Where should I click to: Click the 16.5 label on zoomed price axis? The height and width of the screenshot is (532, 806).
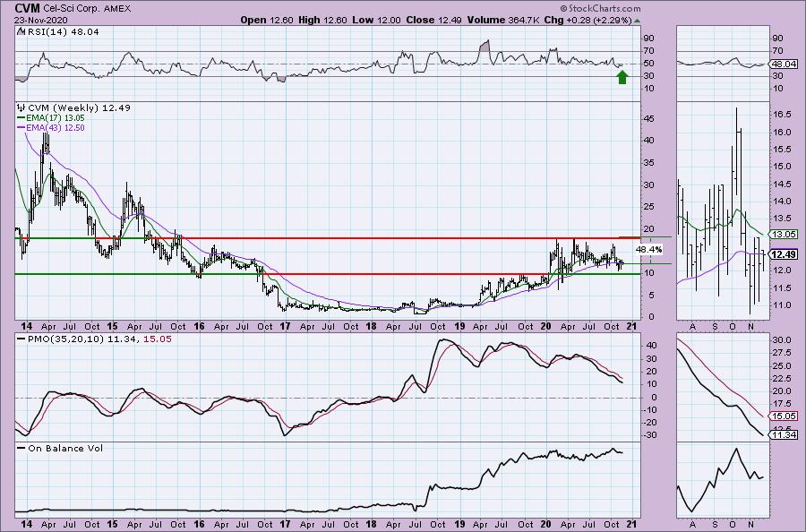(781, 115)
